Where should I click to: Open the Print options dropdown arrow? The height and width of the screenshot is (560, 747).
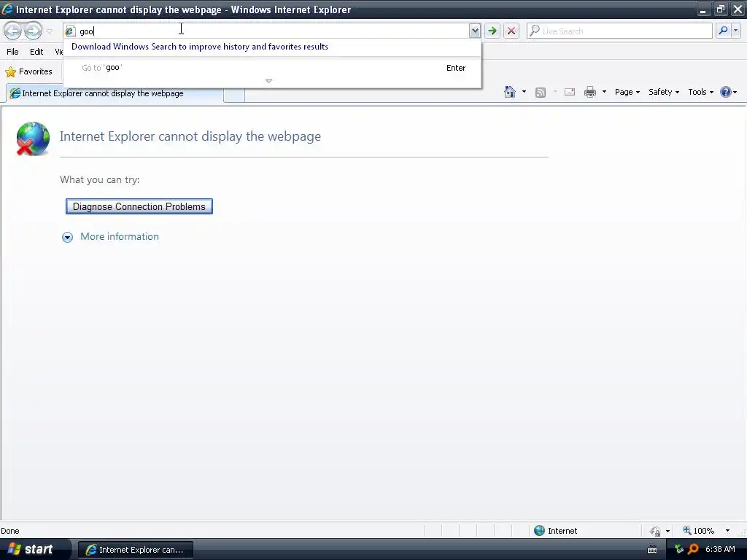604,92
